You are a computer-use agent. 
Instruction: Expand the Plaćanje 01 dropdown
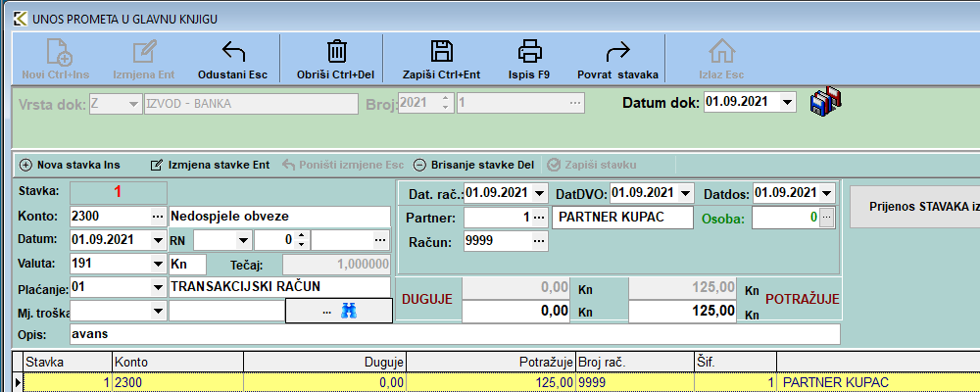[158, 287]
